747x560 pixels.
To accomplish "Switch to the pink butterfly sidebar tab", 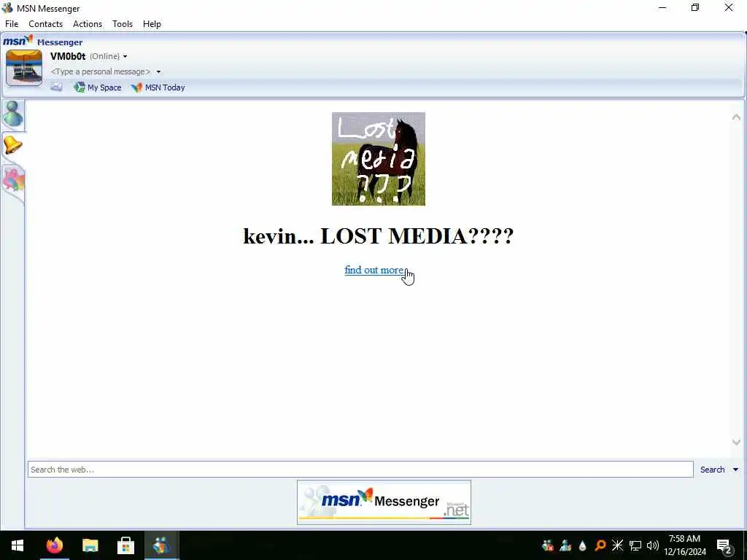I will tap(13, 181).
